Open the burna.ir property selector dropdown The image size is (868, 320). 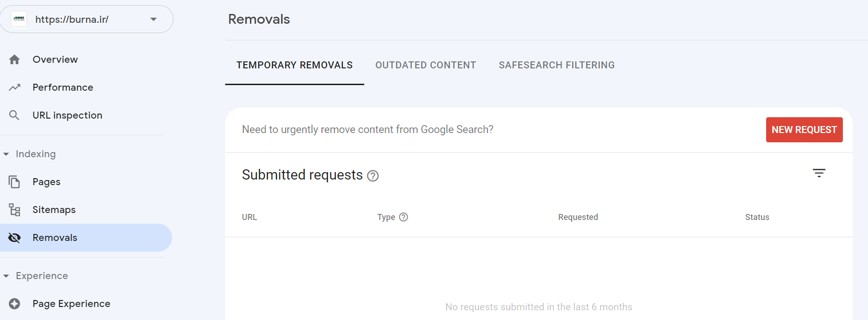tap(154, 19)
